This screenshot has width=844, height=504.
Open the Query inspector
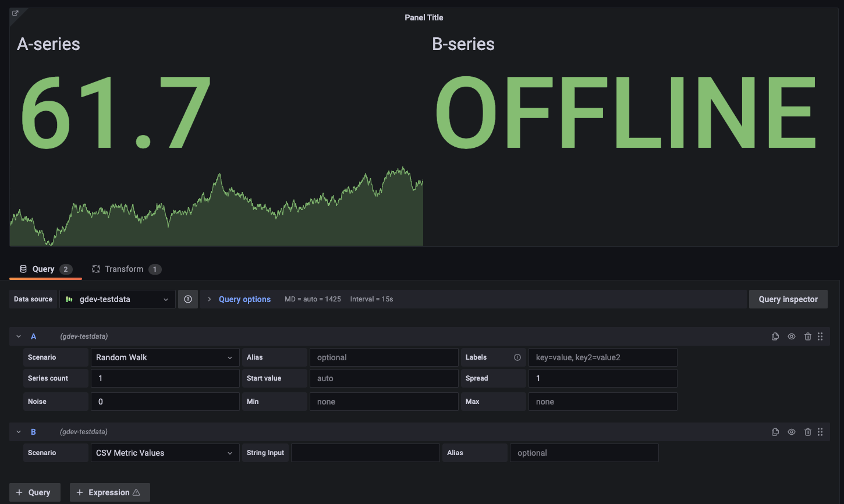(x=788, y=299)
